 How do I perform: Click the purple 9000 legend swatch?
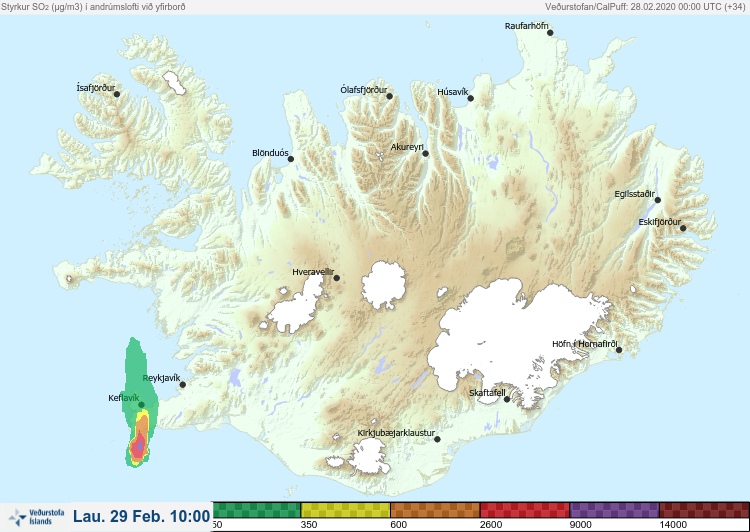click(614, 510)
